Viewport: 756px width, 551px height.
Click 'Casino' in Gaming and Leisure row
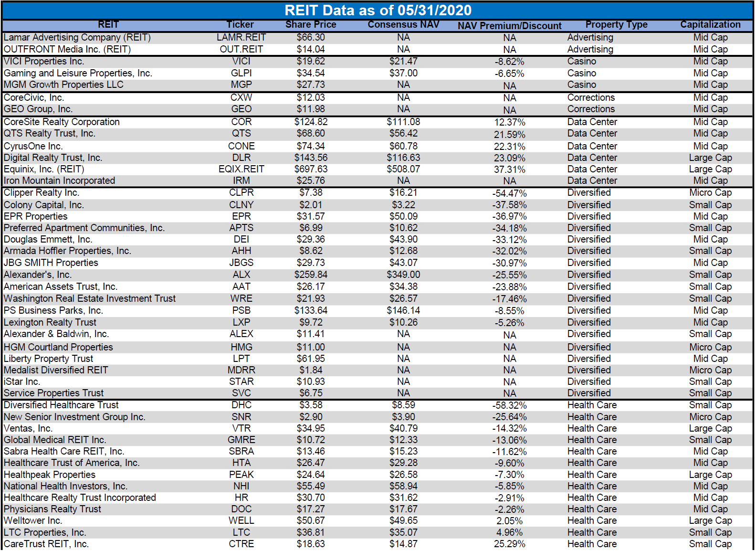tap(581, 73)
